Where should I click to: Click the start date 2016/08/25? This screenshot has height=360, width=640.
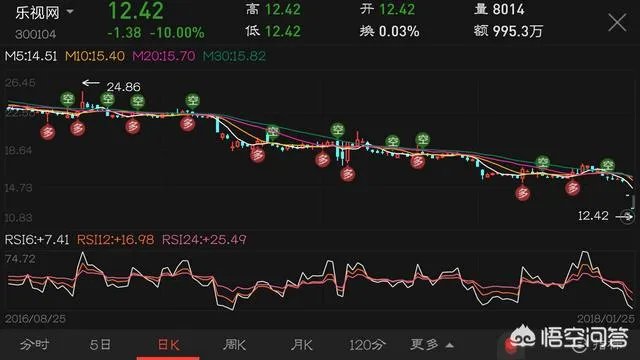tap(35, 319)
